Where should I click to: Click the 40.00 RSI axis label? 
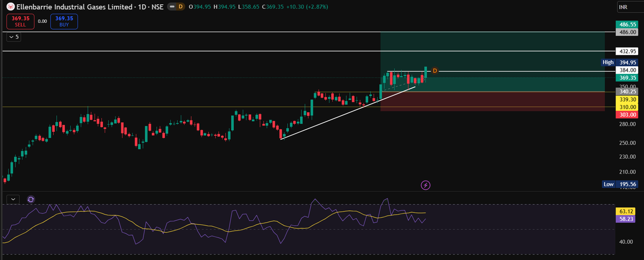[626, 242]
